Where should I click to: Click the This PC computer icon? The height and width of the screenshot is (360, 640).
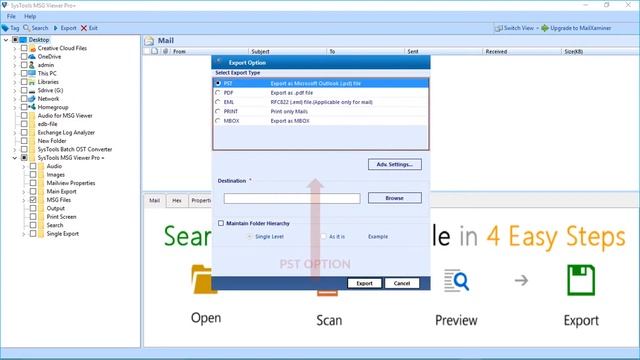tap(32, 73)
